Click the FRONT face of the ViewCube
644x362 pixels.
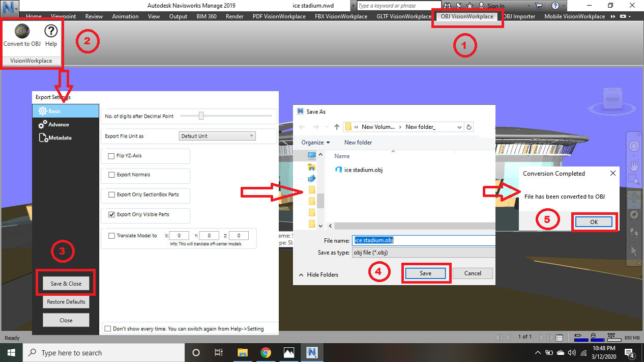(612, 100)
